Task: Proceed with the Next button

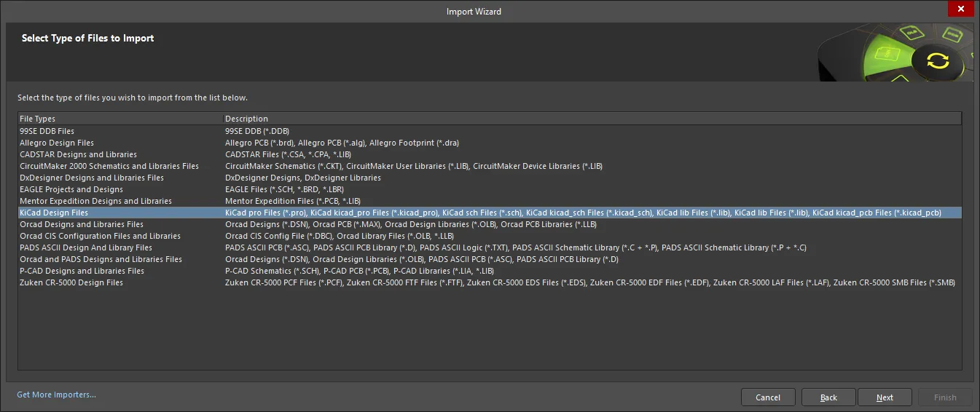Action: [885, 397]
